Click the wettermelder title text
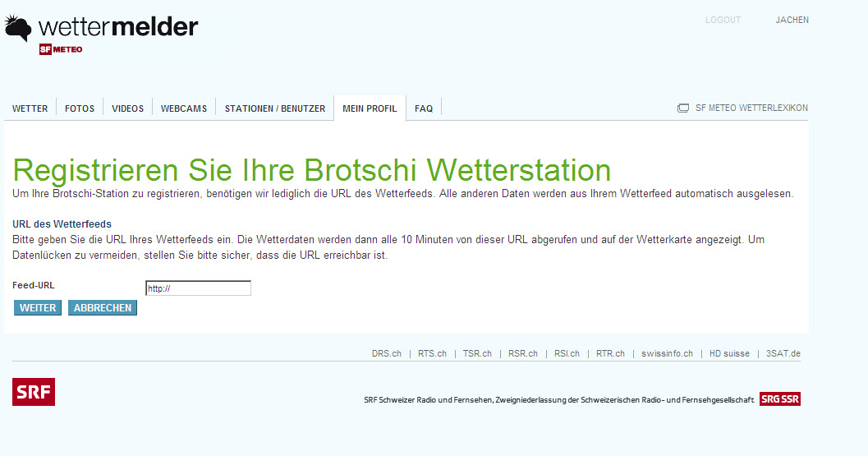 pyautogui.click(x=118, y=26)
